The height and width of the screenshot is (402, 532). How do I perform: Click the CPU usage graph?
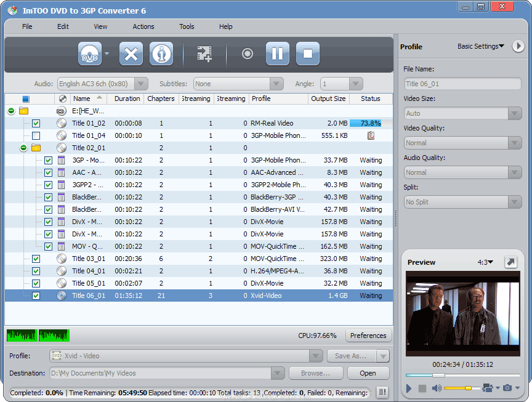tap(38, 336)
